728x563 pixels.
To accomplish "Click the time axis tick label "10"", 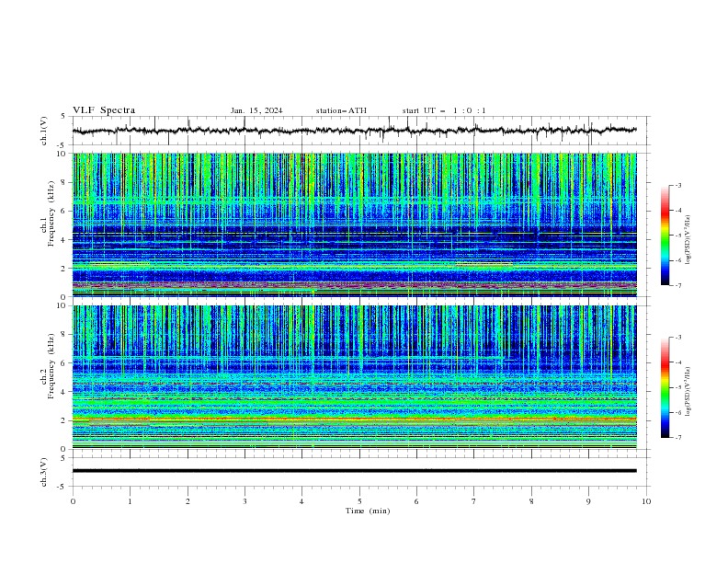I will (x=646, y=501).
